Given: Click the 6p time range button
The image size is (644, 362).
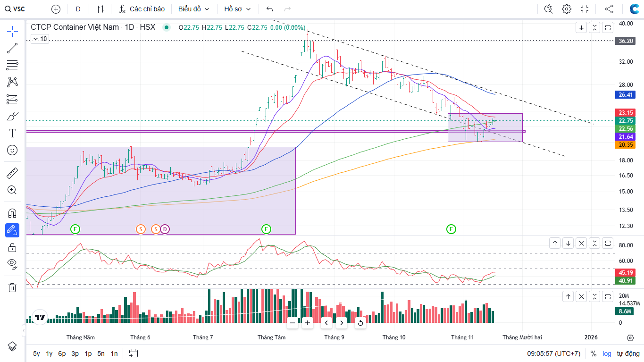Looking at the screenshot, I should click(x=62, y=354).
